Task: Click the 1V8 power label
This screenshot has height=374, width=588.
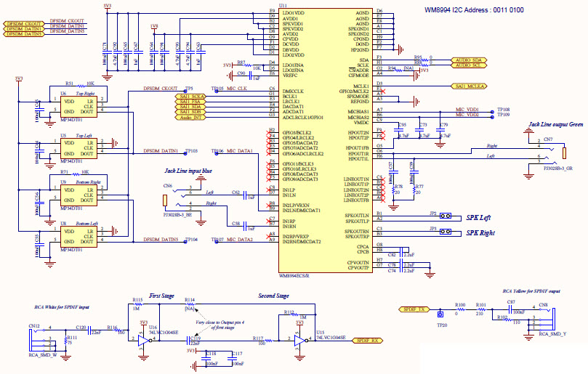Action: coord(154,26)
